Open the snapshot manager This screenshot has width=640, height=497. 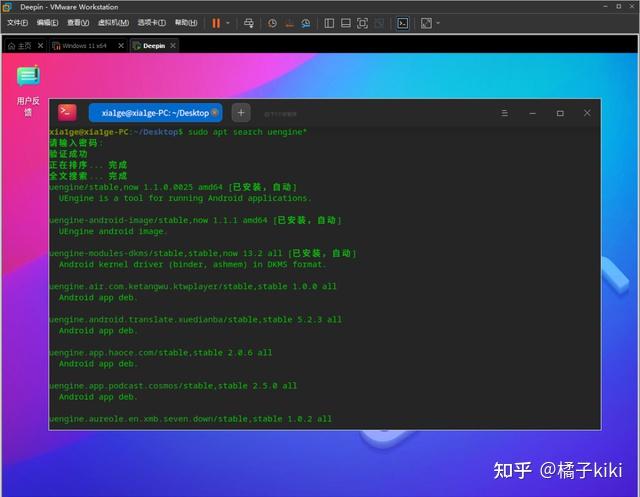[306, 23]
